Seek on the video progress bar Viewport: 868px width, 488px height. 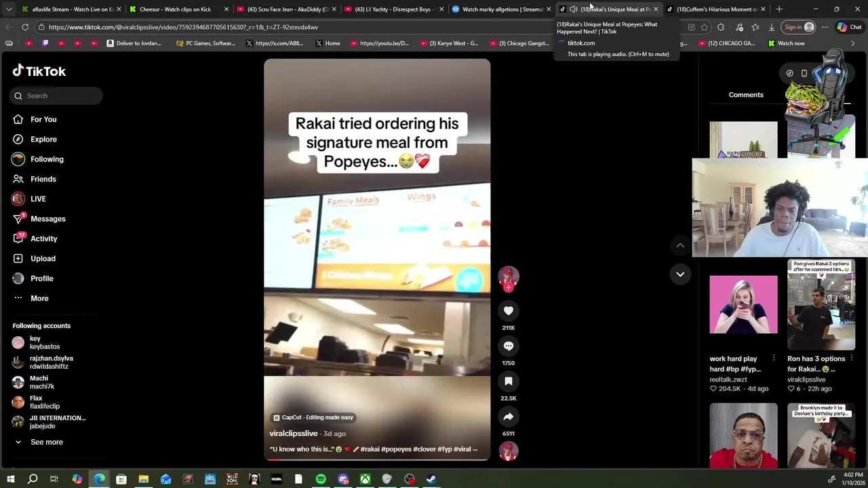click(377, 460)
